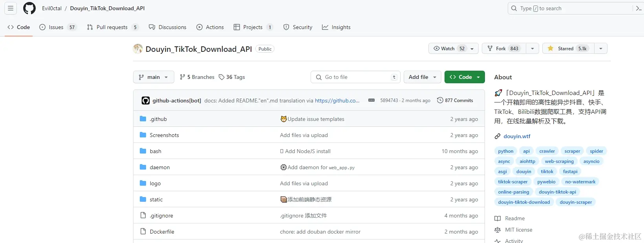View the 36 Tags link

click(x=232, y=77)
